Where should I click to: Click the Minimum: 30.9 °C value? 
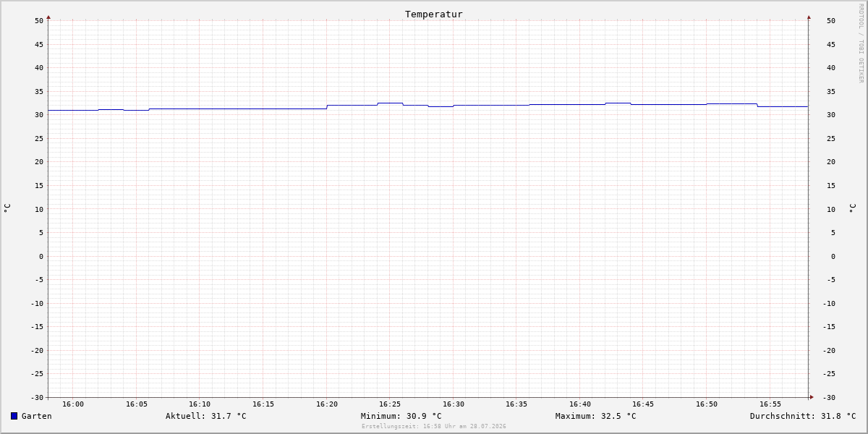pos(401,416)
